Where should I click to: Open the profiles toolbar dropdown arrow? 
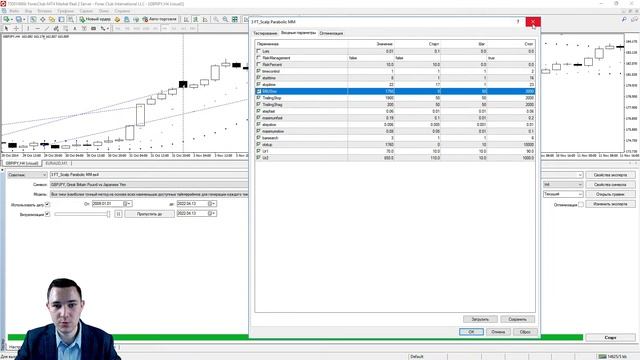click(x=24, y=19)
